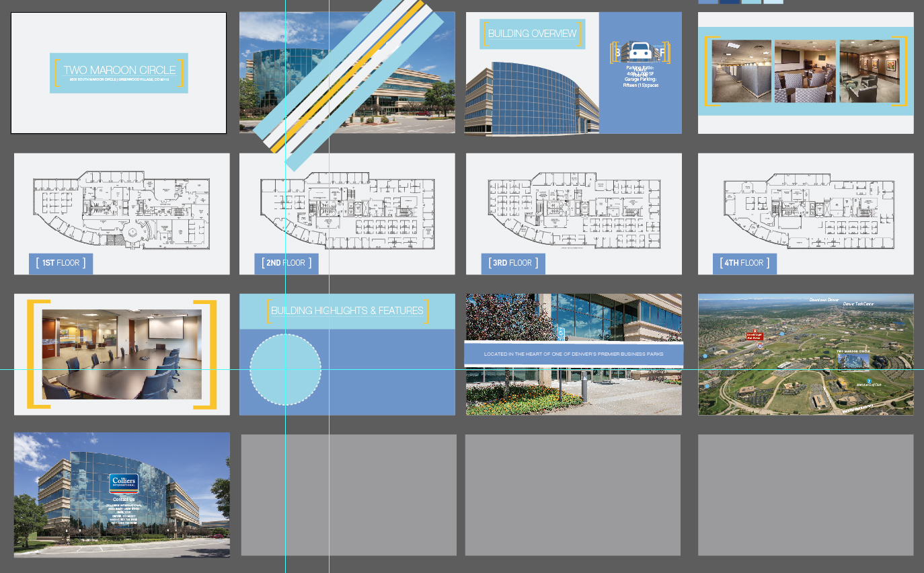Click the Colliers International logo
The image size is (924, 573).
[124, 483]
